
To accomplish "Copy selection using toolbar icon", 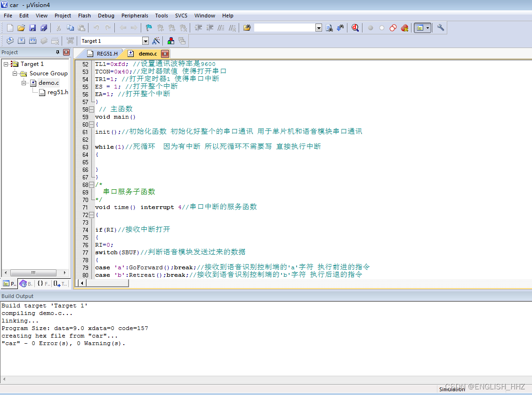I will 70,28.
